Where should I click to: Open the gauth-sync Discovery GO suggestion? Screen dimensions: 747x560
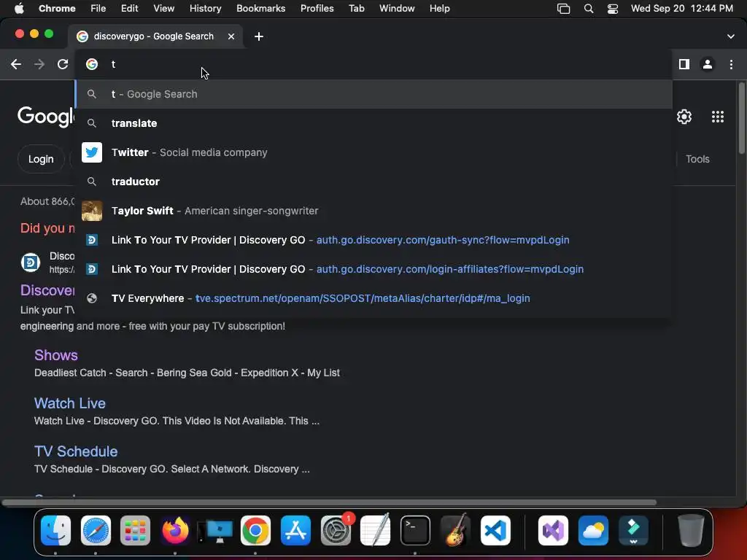click(x=374, y=240)
